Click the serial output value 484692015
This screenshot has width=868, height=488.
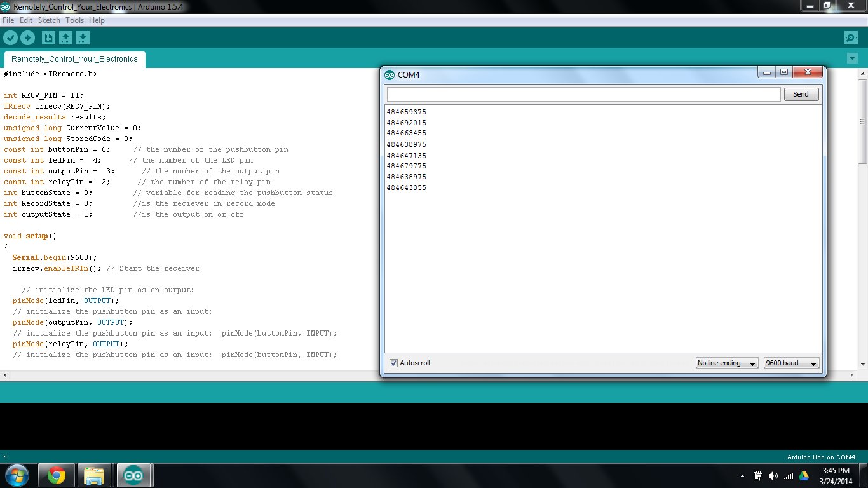tap(406, 123)
